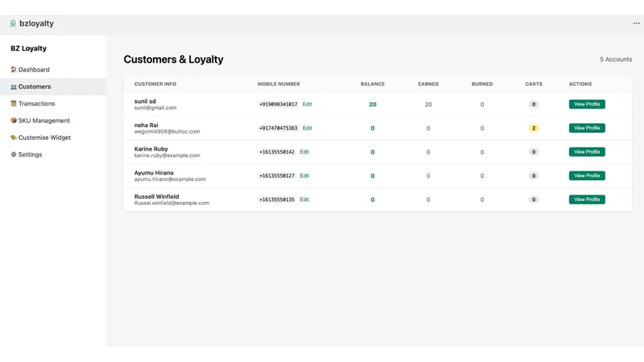View Profile for Karine Ruby
The height and width of the screenshot is (362, 644).
tap(587, 152)
